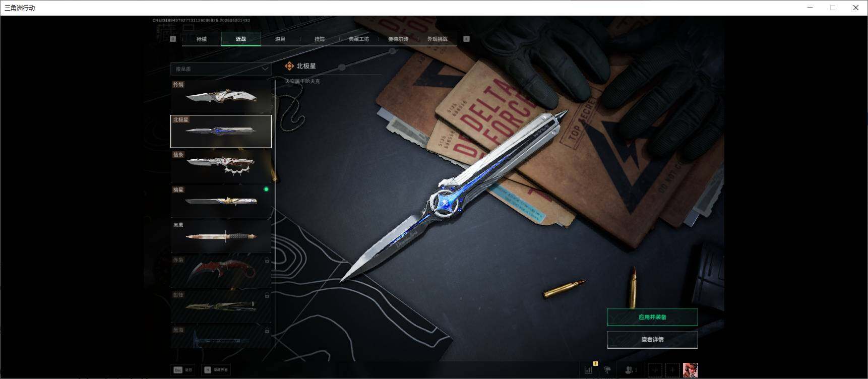Viewport: 868px width, 379px height.
Task: Select the 暗星 knife skin thumbnail
Action: [221, 202]
